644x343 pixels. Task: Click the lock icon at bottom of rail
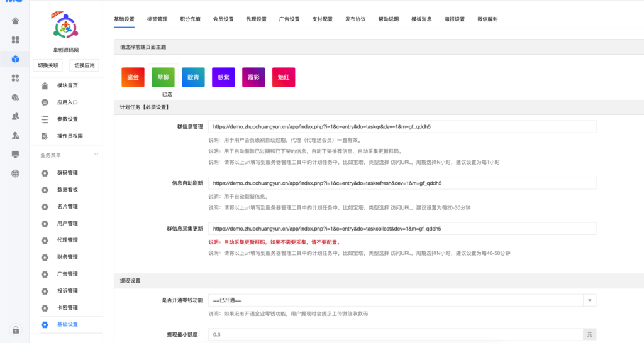(x=15, y=330)
